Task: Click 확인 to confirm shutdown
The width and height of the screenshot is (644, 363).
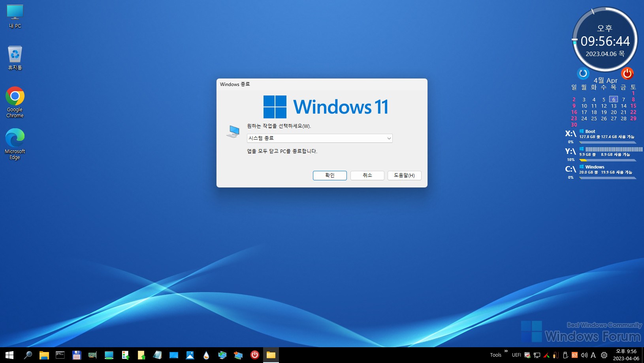Action: 330,176
